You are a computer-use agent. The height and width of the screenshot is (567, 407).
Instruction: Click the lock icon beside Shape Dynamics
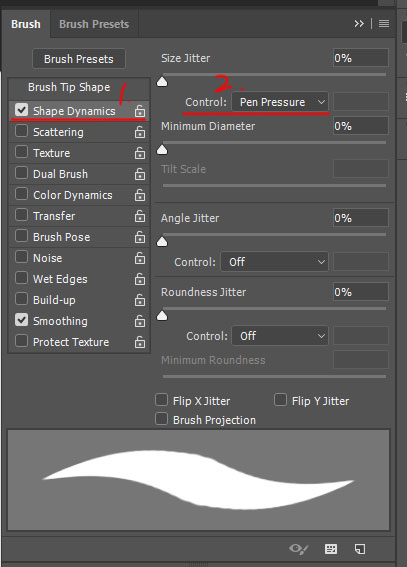coord(140,111)
